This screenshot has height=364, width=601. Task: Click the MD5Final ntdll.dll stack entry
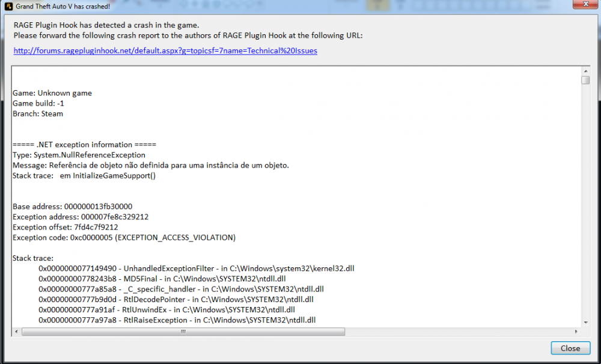click(162, 279)
